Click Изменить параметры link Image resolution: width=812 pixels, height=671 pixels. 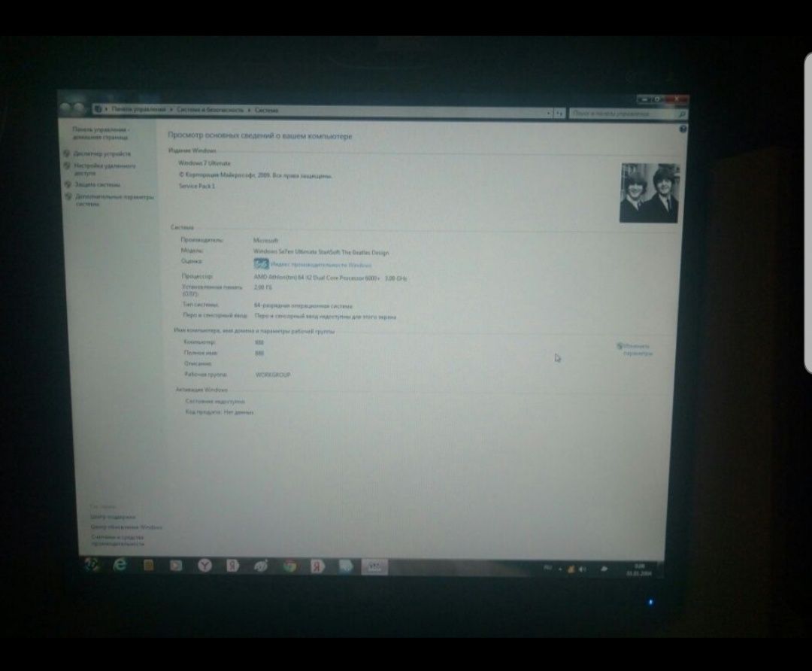click(635, 349)
